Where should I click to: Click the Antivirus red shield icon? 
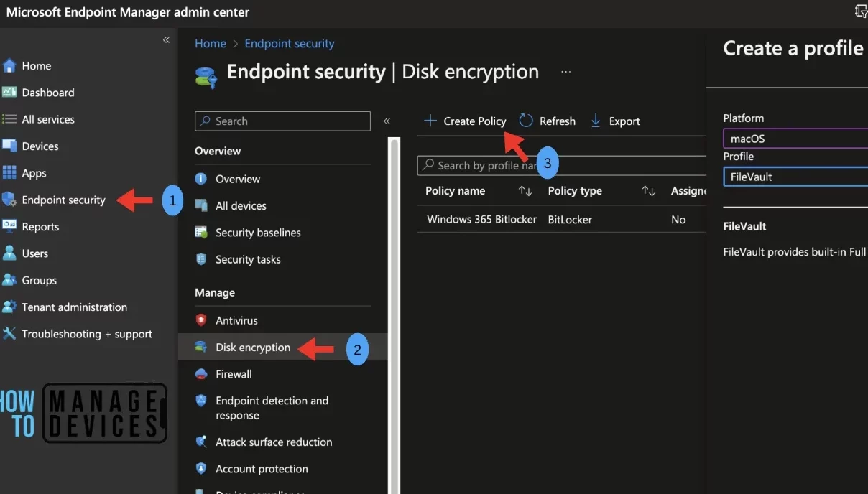(201, 320)
